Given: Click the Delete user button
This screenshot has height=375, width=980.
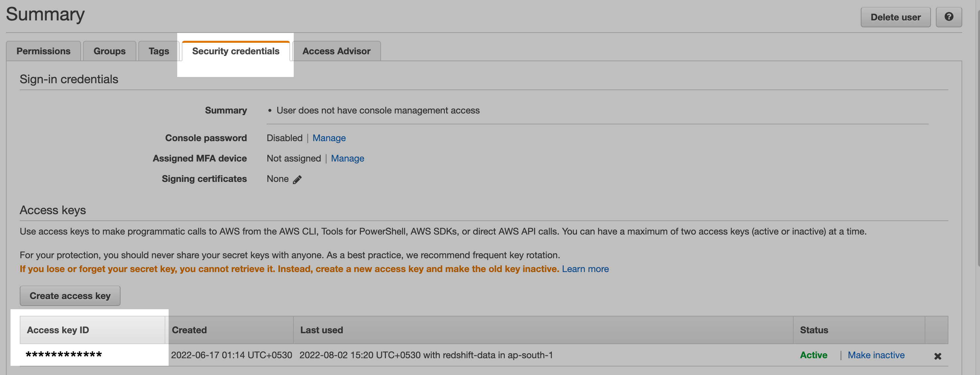Looking at the screenshot, I should click(896, 17).
